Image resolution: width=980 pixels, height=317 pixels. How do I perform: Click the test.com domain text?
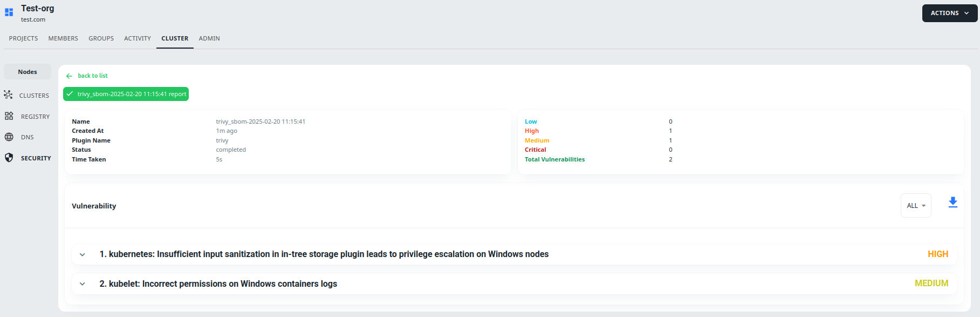coord(33,19)
